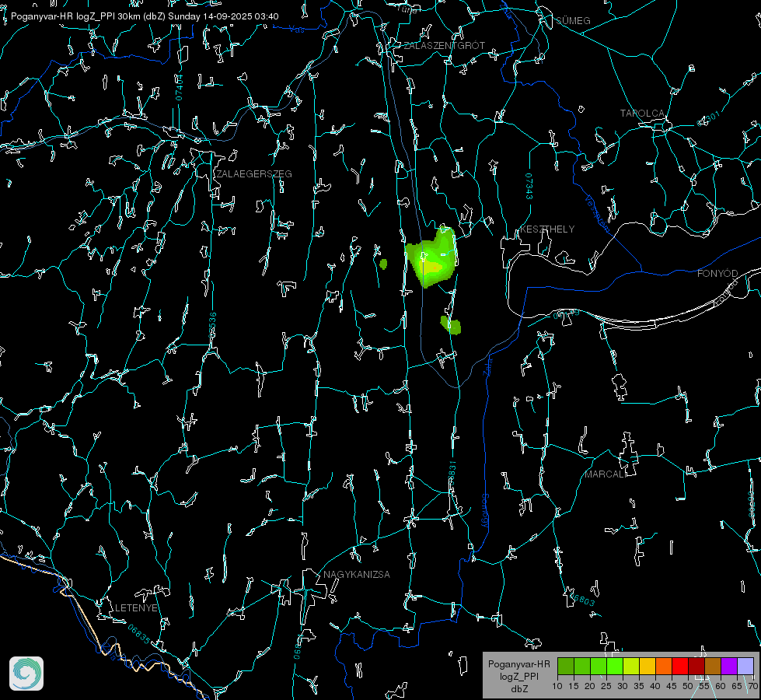This screenshot has height=700, width=761.
Task: Click the 07404 road number label
Action: 180,87
